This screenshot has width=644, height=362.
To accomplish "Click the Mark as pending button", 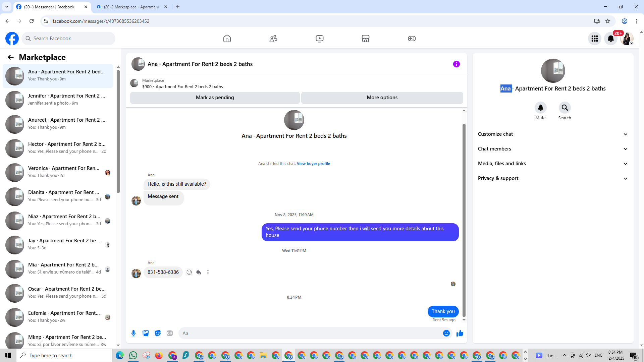I will tap(215, 98).
